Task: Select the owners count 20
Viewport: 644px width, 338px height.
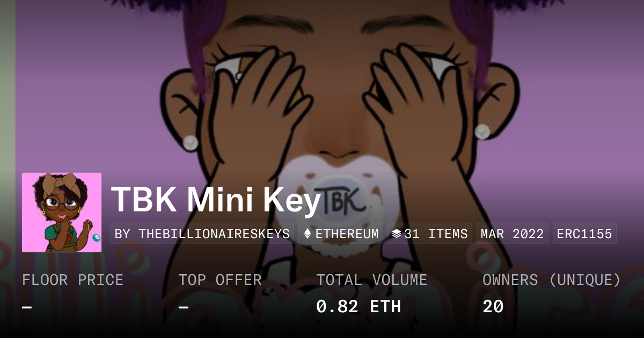Action: (x=493, y=306)
